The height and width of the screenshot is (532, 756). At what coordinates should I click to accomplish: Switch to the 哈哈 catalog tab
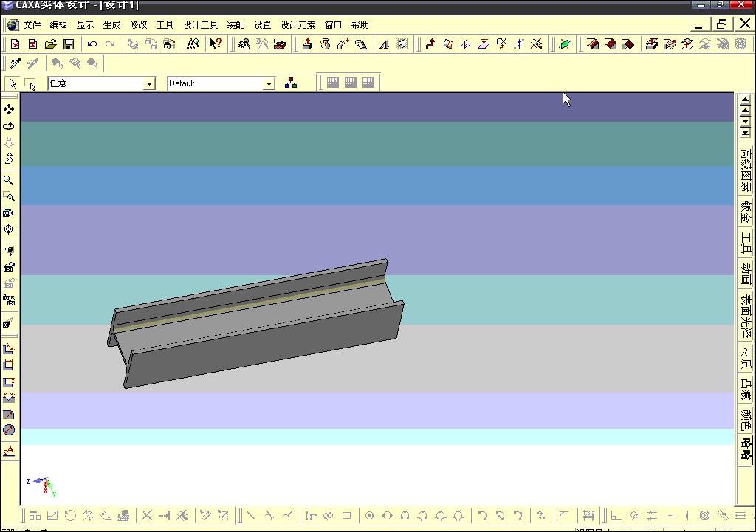tap(746, 449)
